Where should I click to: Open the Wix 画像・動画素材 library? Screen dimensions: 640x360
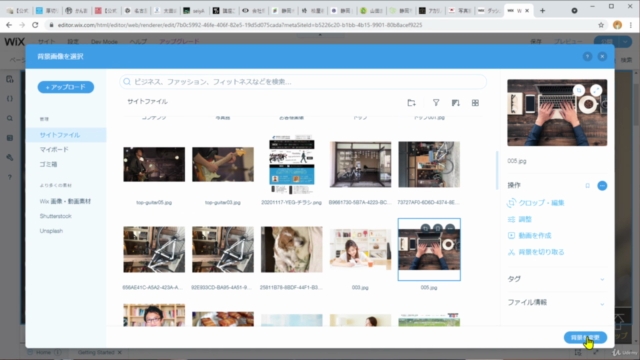[65, 201]
